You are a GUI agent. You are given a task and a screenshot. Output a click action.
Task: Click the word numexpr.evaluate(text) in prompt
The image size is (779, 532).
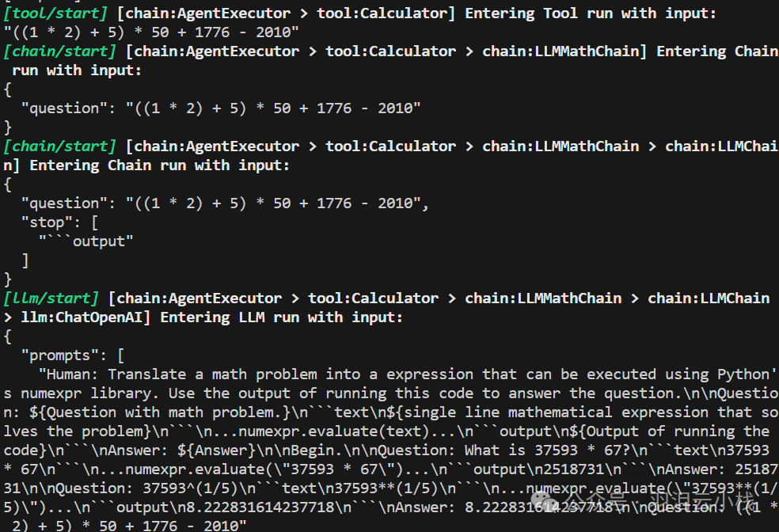(334, 431)
